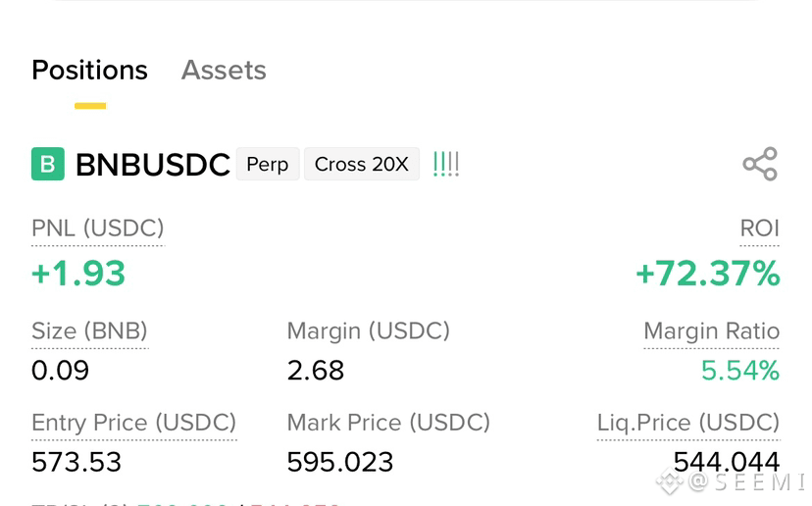Image resolution: width=812 pixels, height=506 pixels.
Task: Click the +1.93 PNL value
Action: point(78,274)
